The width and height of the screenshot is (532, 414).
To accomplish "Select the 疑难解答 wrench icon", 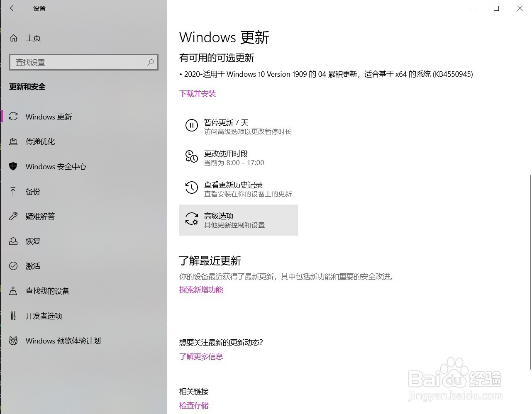I will 13,216.
